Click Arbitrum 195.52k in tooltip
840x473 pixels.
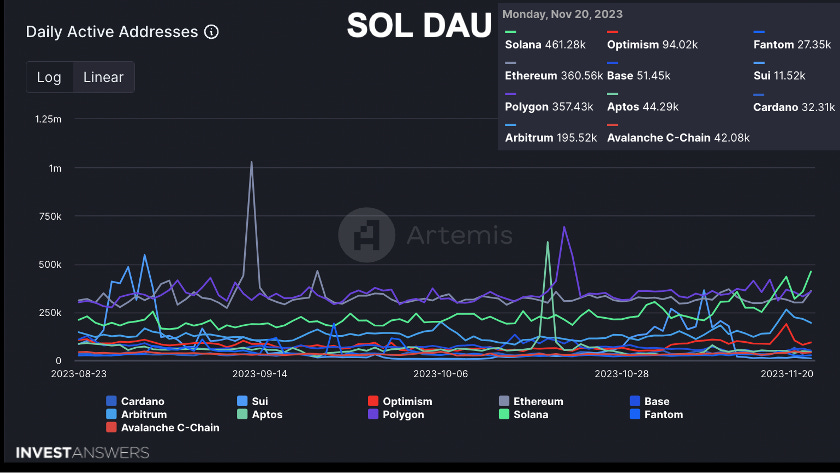551,138
